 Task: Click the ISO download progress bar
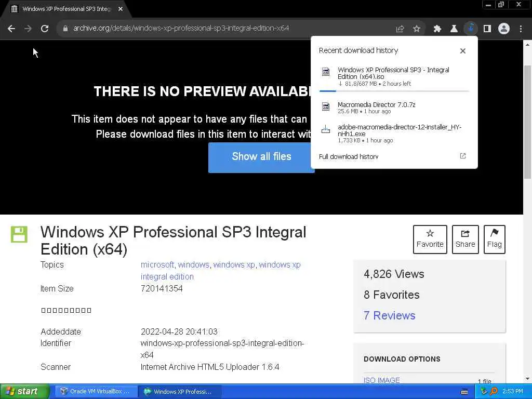click(x=394, y=91)
